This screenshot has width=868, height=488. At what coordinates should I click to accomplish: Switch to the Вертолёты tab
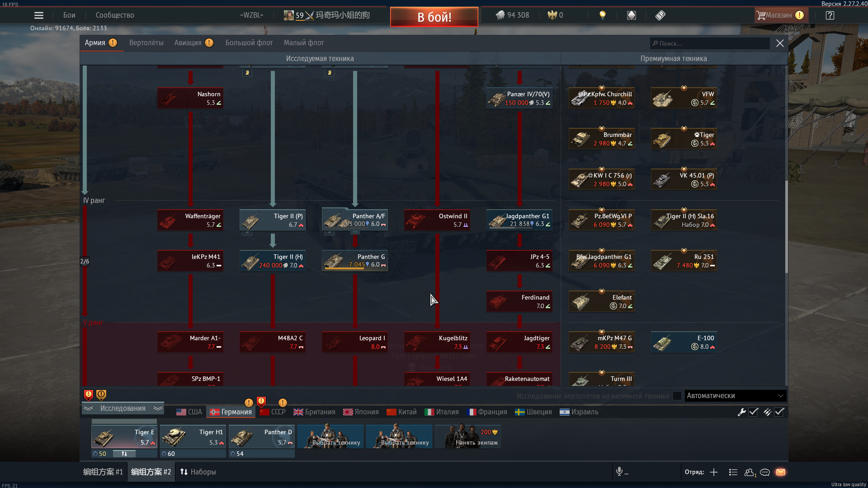tap(146, 43)
